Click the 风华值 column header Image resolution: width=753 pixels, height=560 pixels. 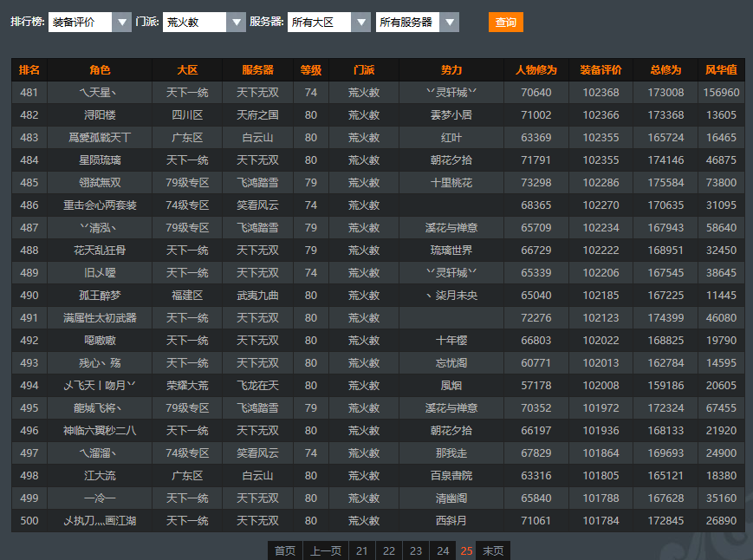(721, 70)
